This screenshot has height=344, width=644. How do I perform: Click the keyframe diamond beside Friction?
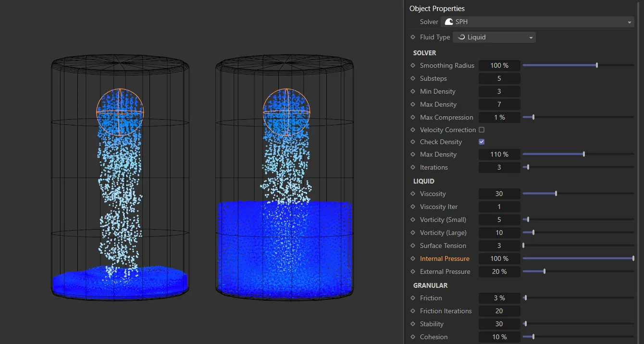(413, 298)
